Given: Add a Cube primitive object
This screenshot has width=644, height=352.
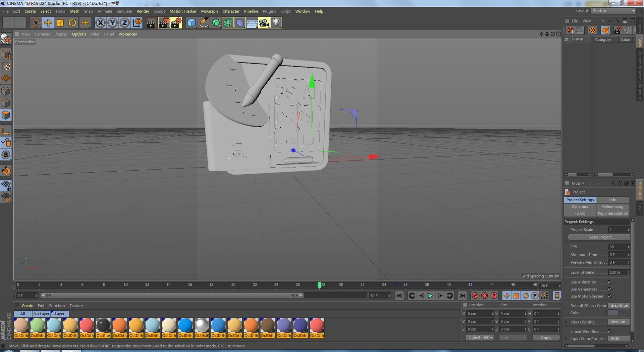Looking at the screenshot, I should [x=192, y=23].
